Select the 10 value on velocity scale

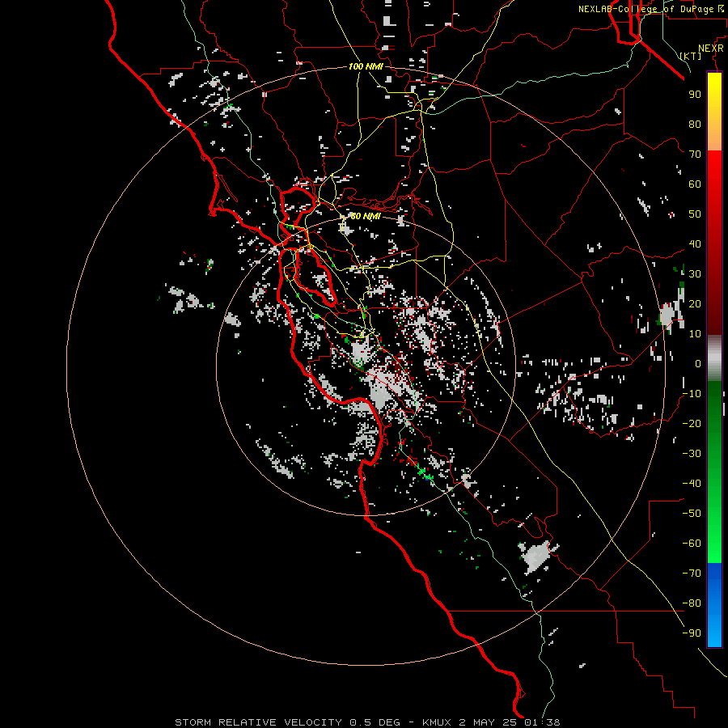(695, 334)
